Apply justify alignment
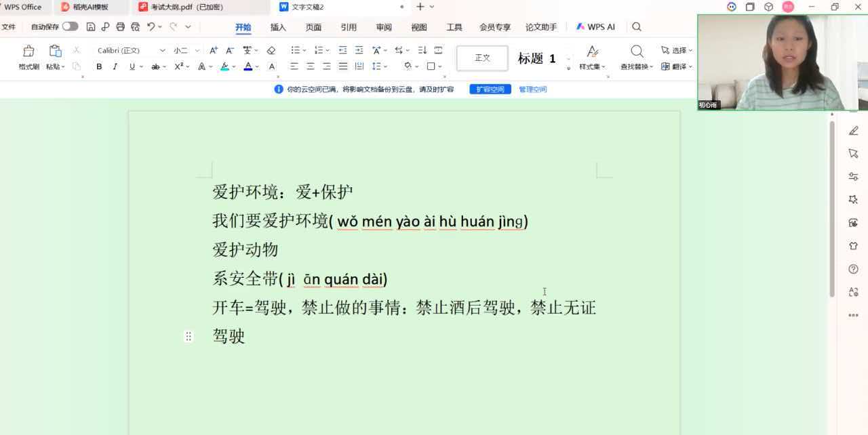868x435 pixels. pyautogui.click(x=343, y=66)
